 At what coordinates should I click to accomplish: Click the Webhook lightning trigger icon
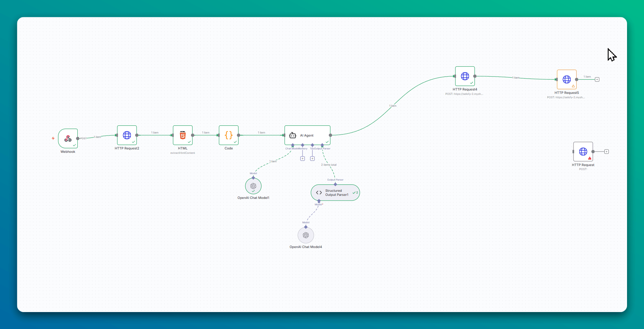click(x=53, y=138)
